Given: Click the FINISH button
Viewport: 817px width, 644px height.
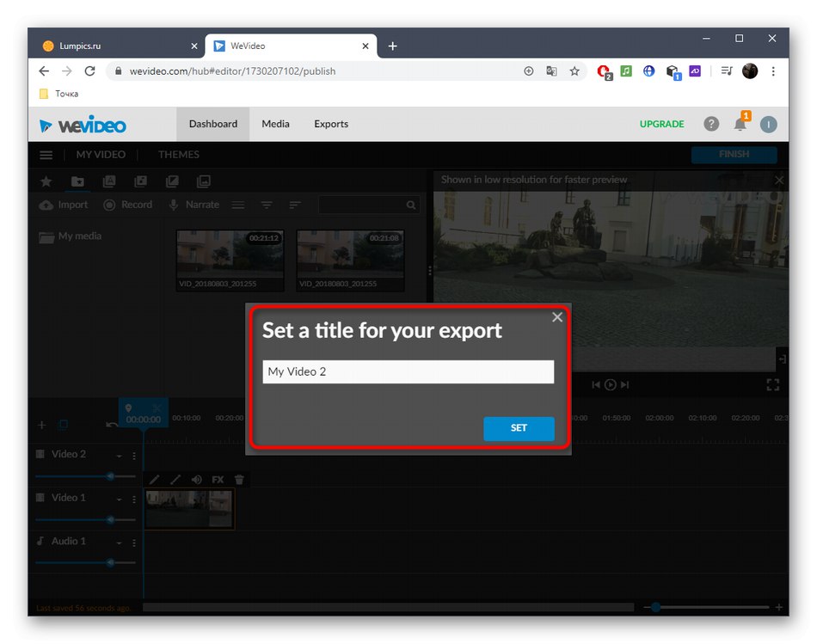Looking at the screenshot, I should (734, 155).
